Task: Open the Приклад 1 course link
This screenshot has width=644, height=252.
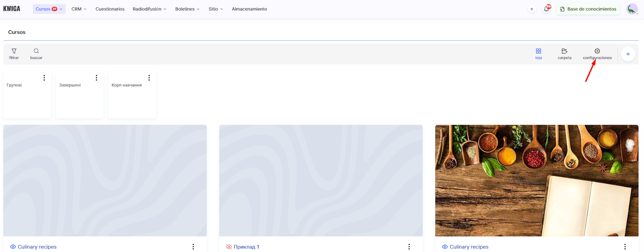Action: point(246,247)
